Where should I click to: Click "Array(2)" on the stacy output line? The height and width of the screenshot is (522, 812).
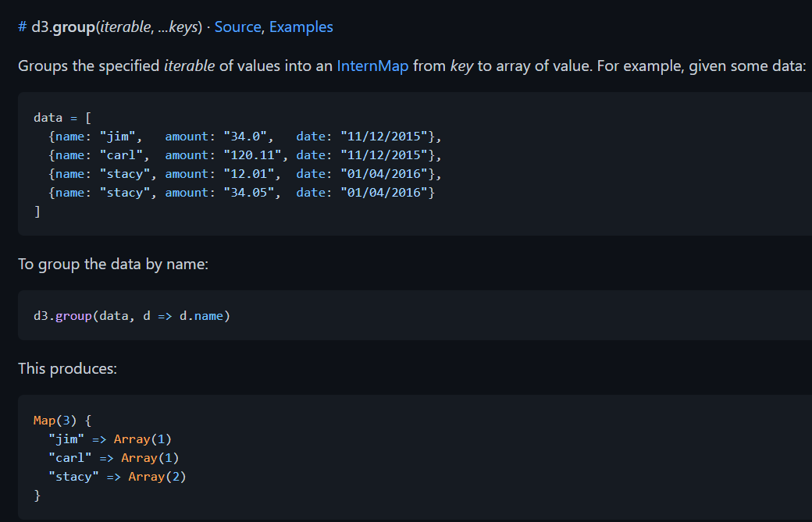coord(157,477)
